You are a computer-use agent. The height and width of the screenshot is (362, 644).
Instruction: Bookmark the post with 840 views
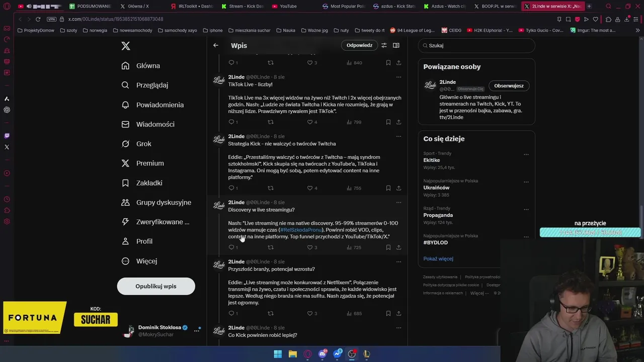[388, 63]
